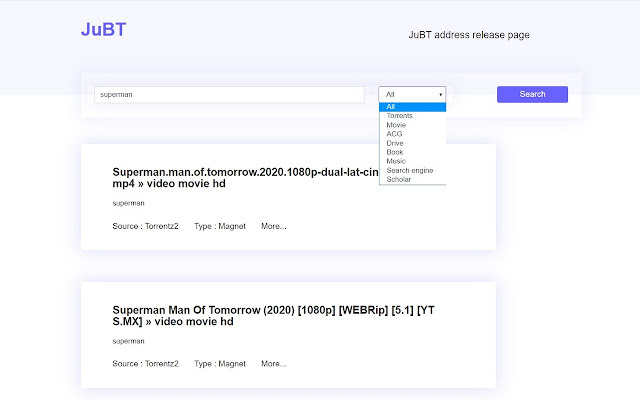Open the JuBT address release page link
640x400 pixels.
[x=468, y=35]
